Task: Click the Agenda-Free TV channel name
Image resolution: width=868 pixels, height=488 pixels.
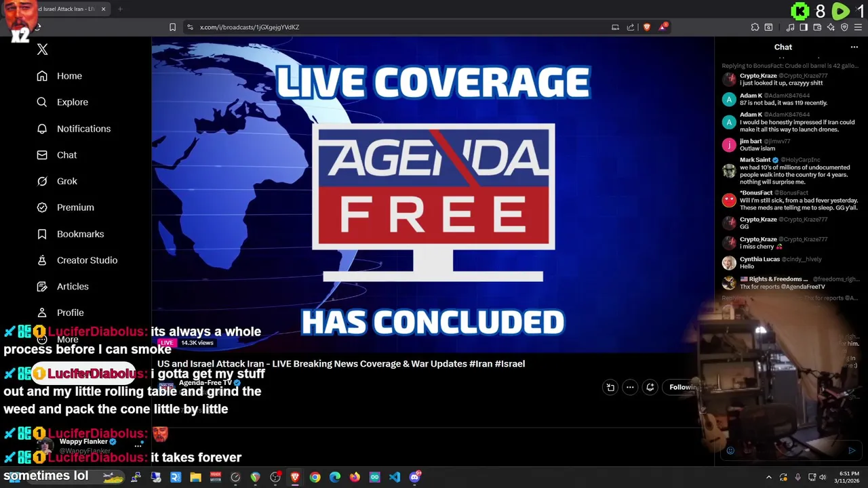Action: click(x=205, y=382)
